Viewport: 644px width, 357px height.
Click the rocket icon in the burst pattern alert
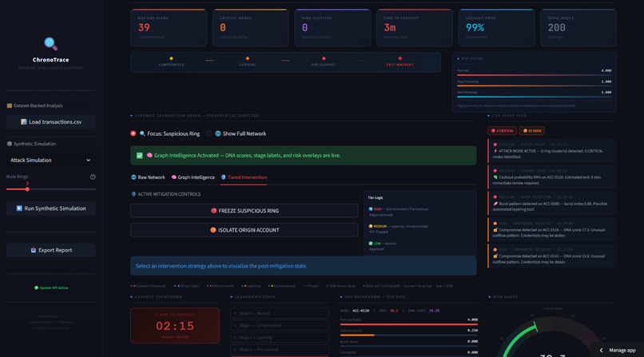click(x=495, y=204)
